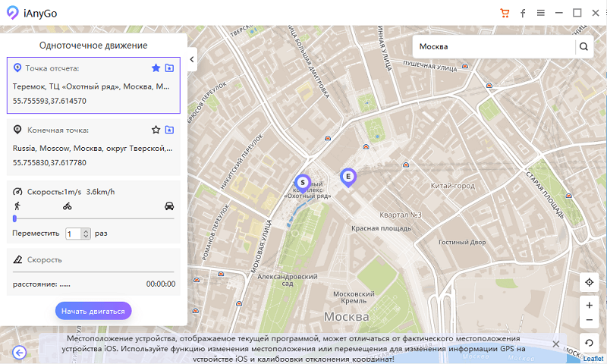This screenshot has height=364, width=607.
Task: Choose walking speed icon
Action: coord(17,206)
